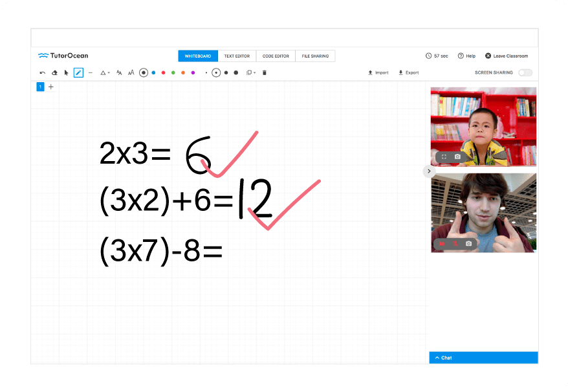568x392 pixels.
Task: Select the smallest stroke size dot
Action: click(206, 73)
